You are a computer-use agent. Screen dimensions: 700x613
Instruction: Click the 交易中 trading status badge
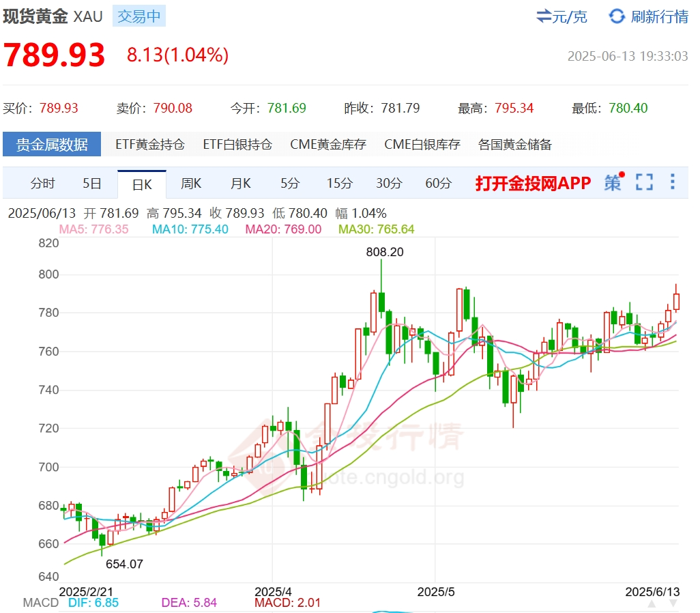(x=138, y=16)
